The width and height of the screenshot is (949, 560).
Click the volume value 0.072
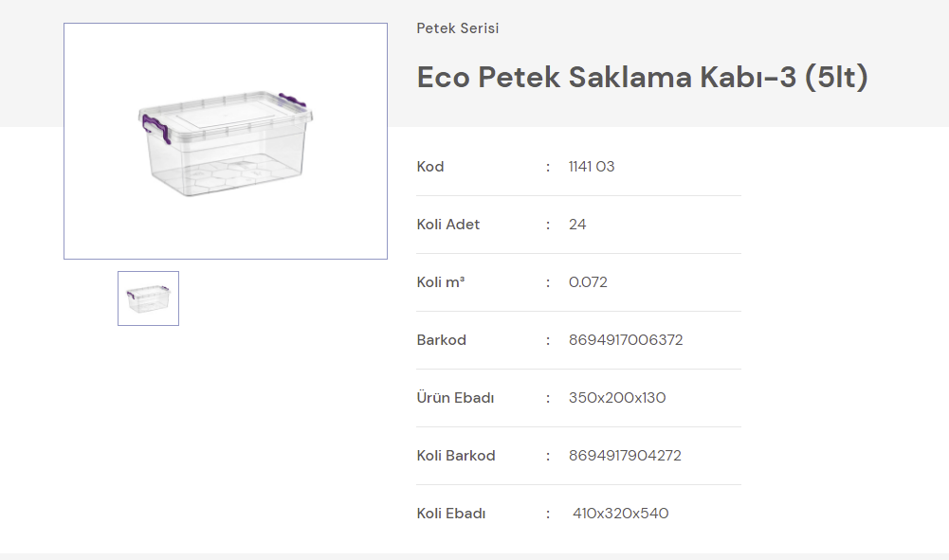tap(588, 282)
